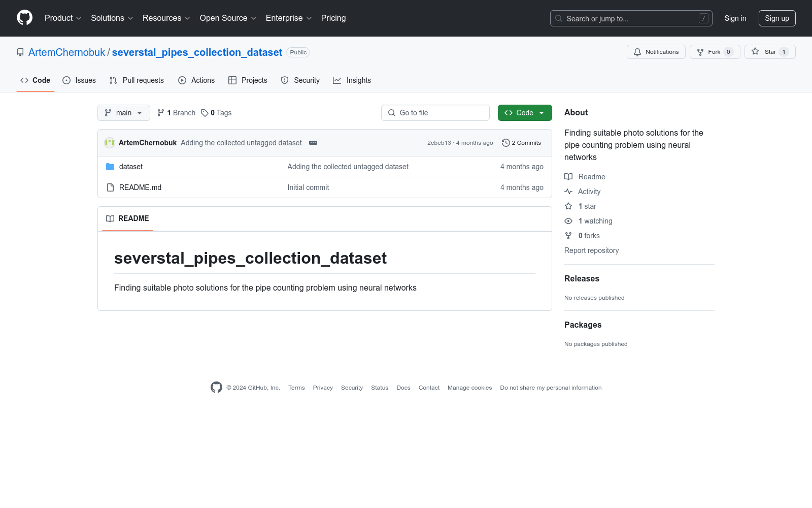Switch to the Issues tab
The width and height of the screenshot is (812, 508).
click(79, 80)
